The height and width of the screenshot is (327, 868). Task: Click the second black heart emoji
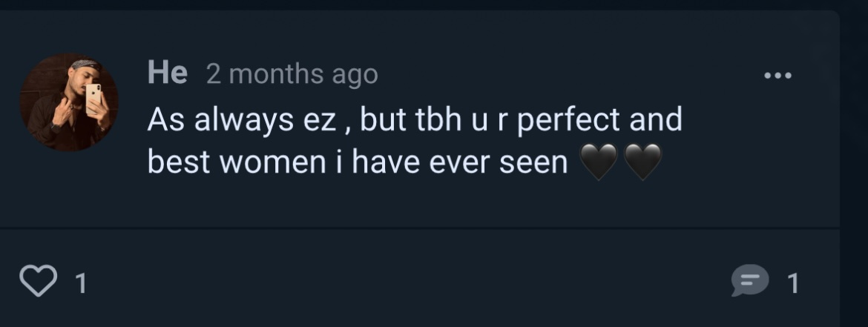pyautogui.click(x=642, y=162)
